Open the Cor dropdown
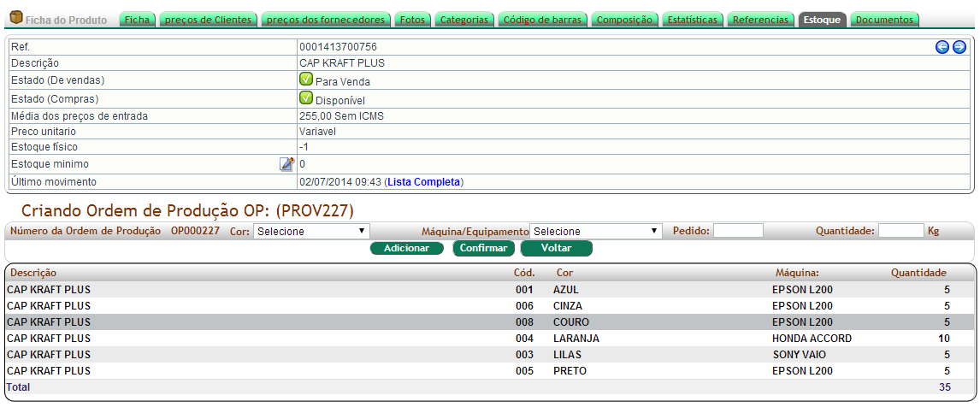The height and width of the screenshot is (407, 980). pyautogui.click(x=311, y=231)
